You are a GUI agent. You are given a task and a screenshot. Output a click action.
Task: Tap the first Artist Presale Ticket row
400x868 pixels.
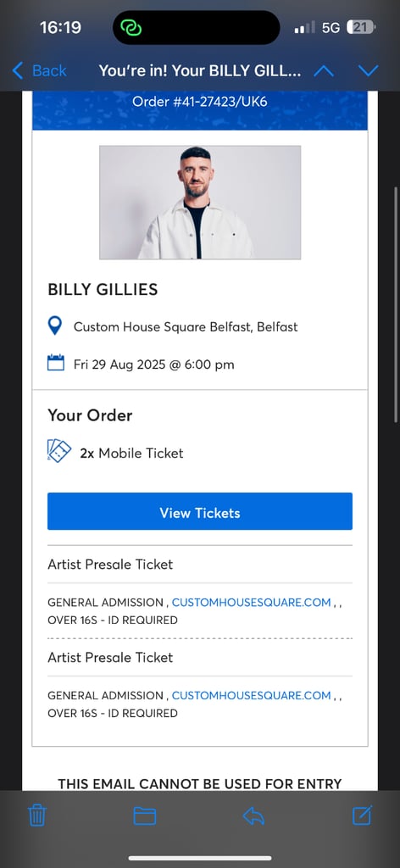[x=200, y=564]
